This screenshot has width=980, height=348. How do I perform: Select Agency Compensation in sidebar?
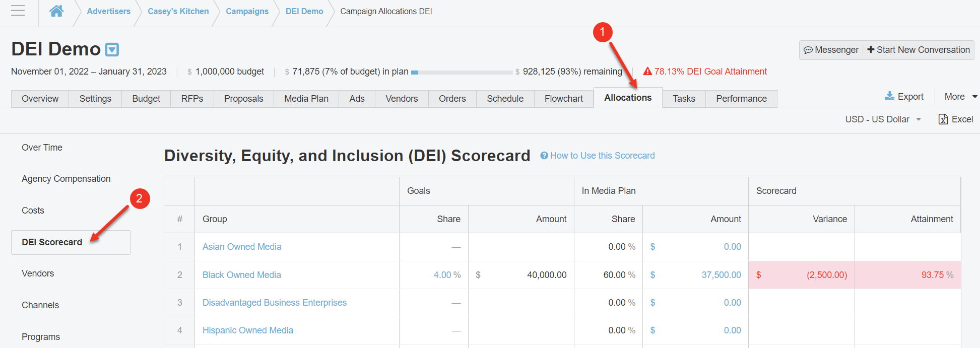(x=66, y=179)
